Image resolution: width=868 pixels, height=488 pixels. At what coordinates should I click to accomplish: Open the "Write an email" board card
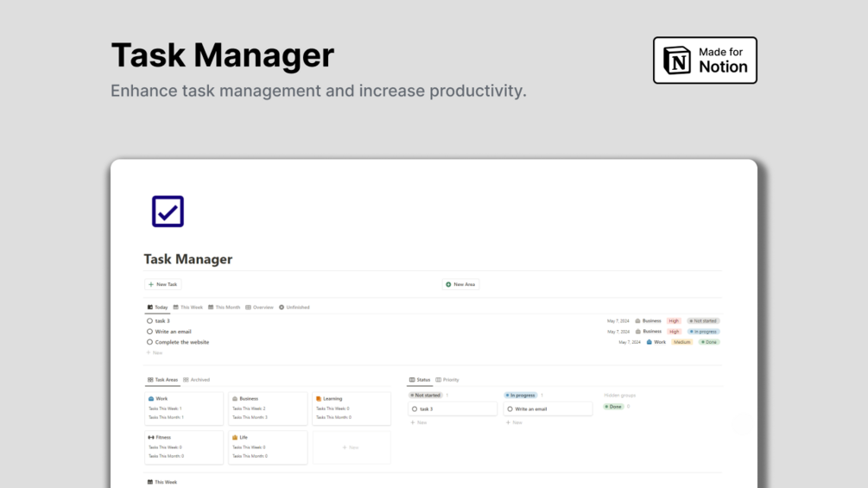point(548,409)
